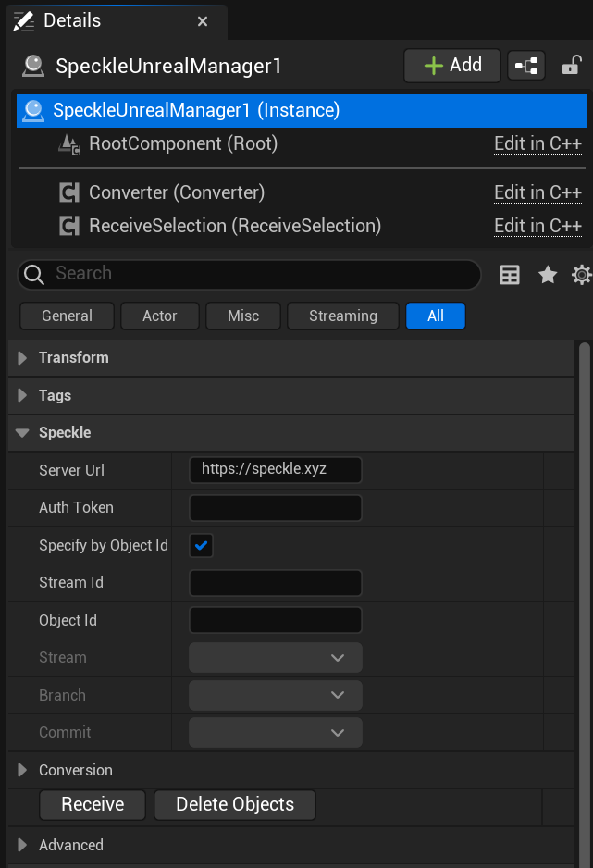593x868 pixels.
Task: Click the magnifier icon in search box
Action: pyautogui.click(x=34, y=274)
